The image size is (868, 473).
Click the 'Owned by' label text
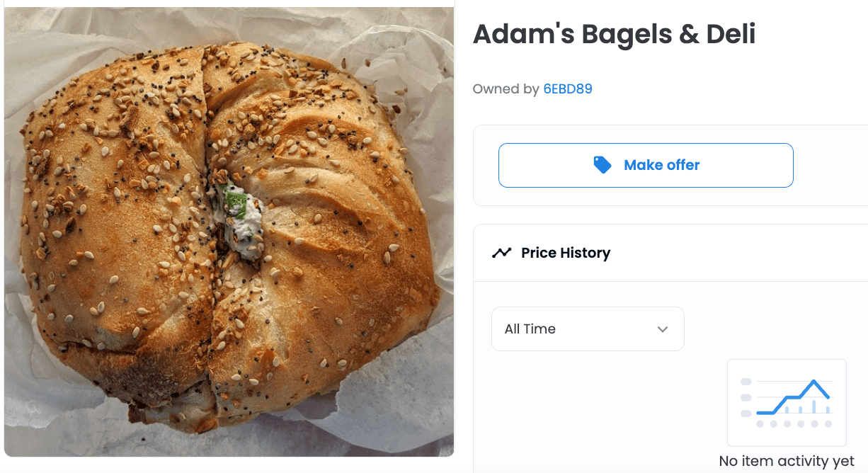(506, 89)
